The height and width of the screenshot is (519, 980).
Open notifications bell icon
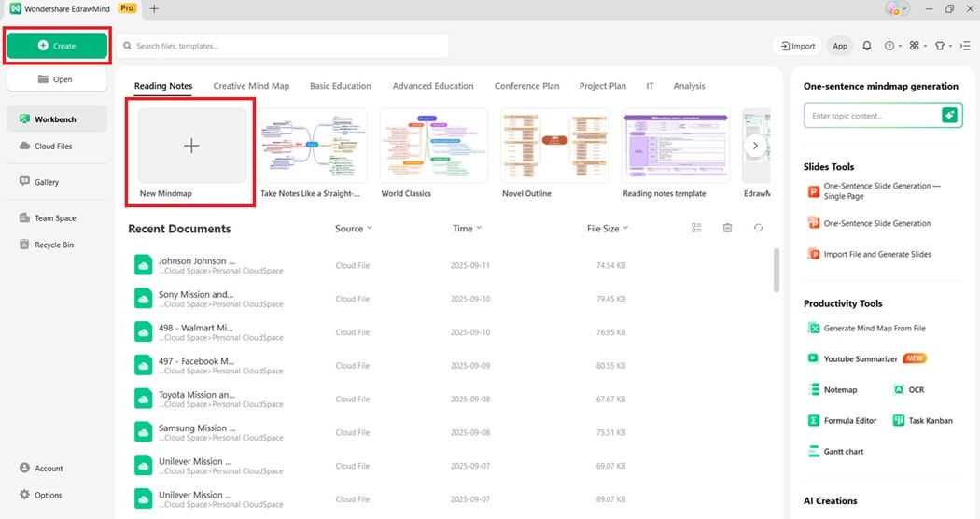[867, 46]
